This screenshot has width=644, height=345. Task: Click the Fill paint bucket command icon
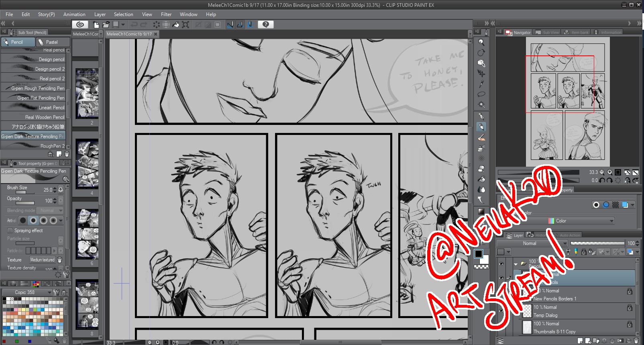[x=176, y=24]
